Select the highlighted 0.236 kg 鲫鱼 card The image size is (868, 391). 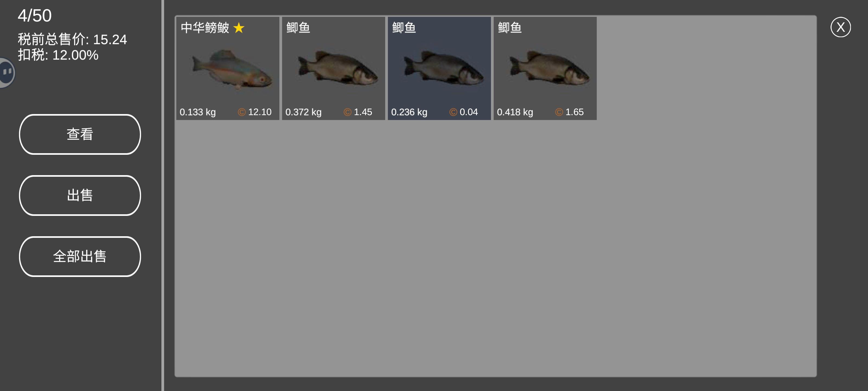pos(439,68)
